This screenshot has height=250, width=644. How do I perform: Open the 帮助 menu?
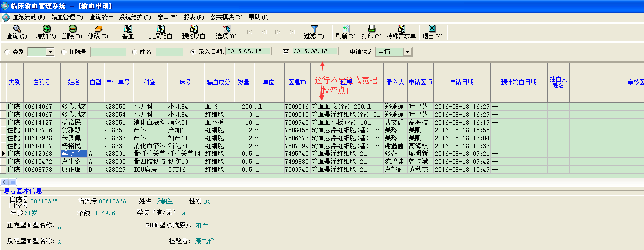pos(259,17)
